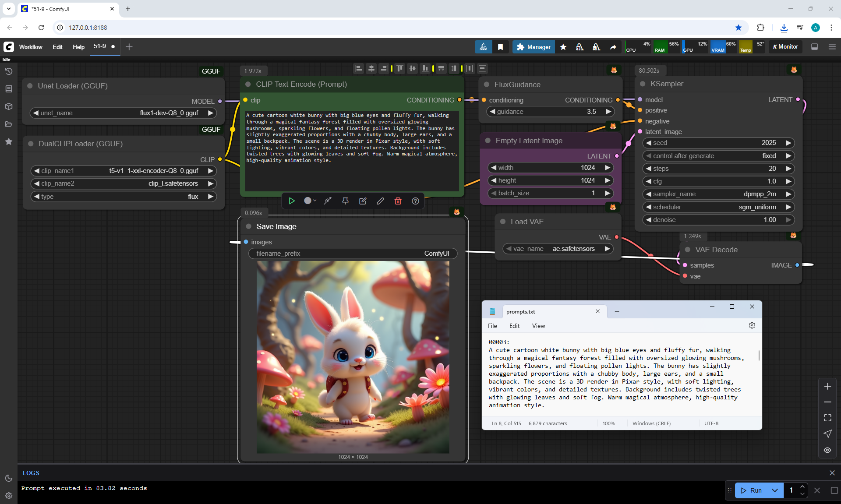This screenshot has height=504, width=841.
Task: Collapse the KSampler node using its dot
Action: [x=643, y=84]
